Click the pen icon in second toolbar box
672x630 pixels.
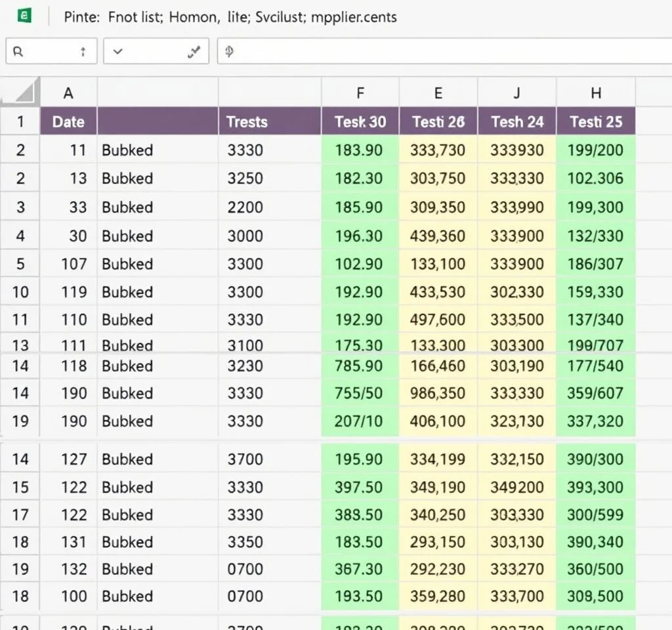(x=194, y=52)
